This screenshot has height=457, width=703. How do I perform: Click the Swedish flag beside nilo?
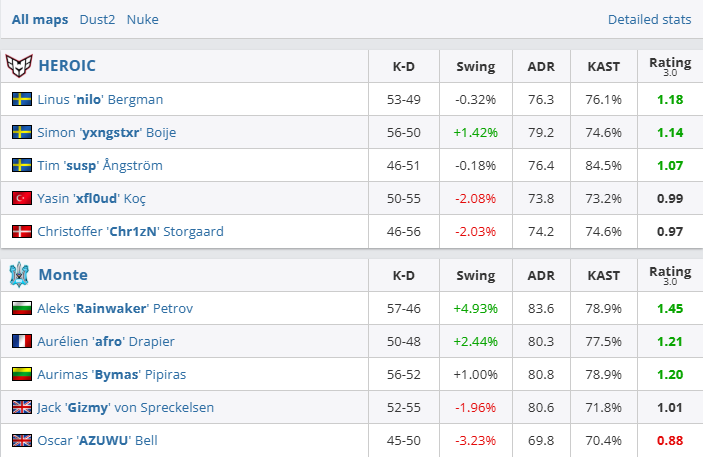(22, 99)
